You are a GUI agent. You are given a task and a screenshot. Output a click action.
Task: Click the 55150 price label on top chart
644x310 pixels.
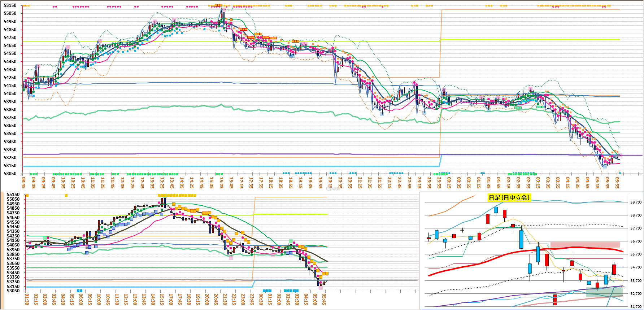[x=10, y=5]
